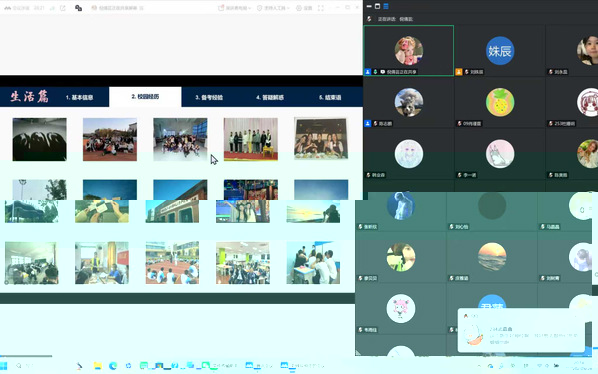
Task: Open the red-badged dropdown in top bar
Action: 234,8
